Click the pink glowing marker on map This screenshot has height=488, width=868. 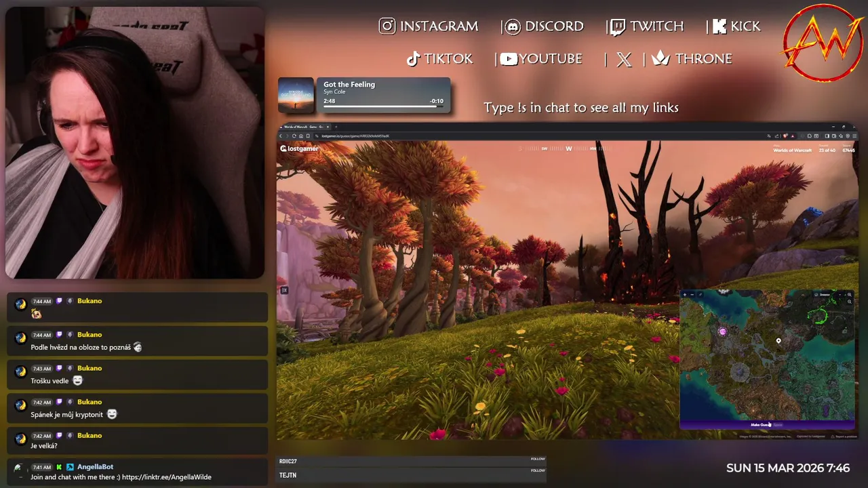pos(722,331)
